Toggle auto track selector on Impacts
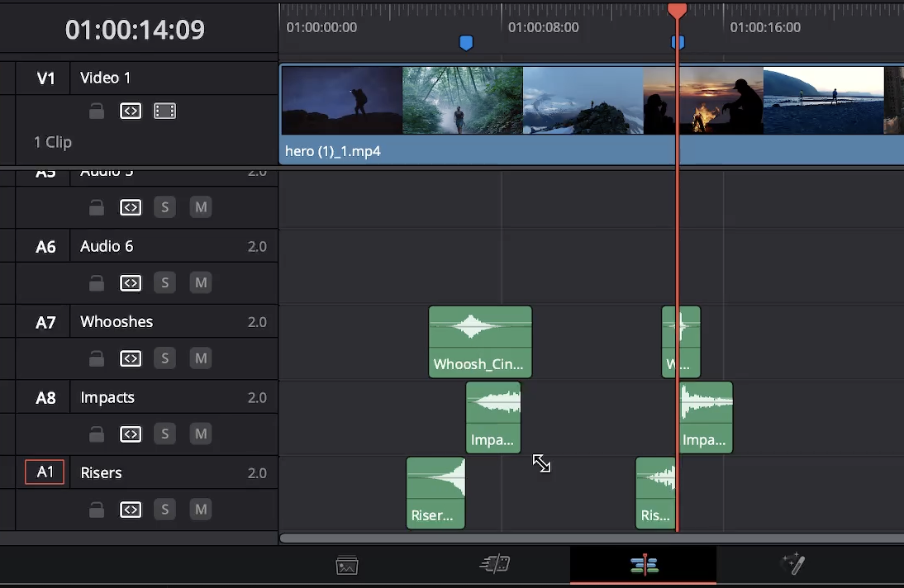 (131, 434)
